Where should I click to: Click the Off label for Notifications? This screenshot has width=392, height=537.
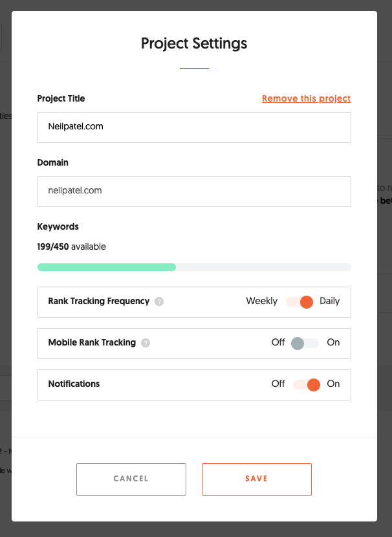pos(278,384)
